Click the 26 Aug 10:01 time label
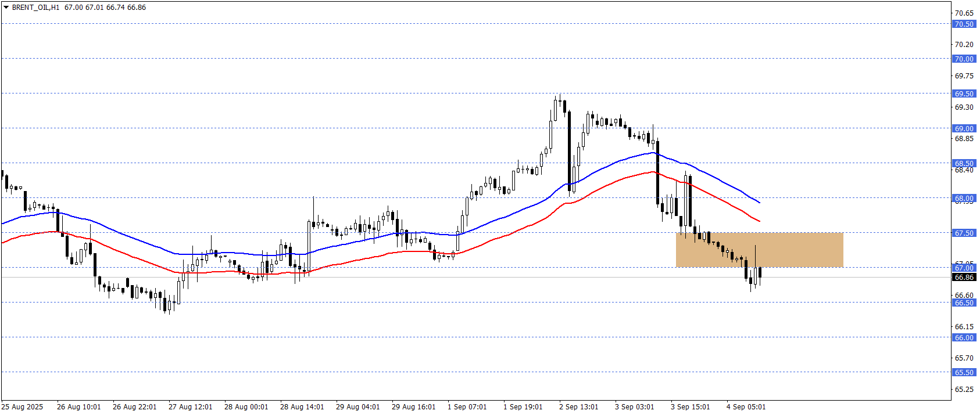 pos(78,406)
